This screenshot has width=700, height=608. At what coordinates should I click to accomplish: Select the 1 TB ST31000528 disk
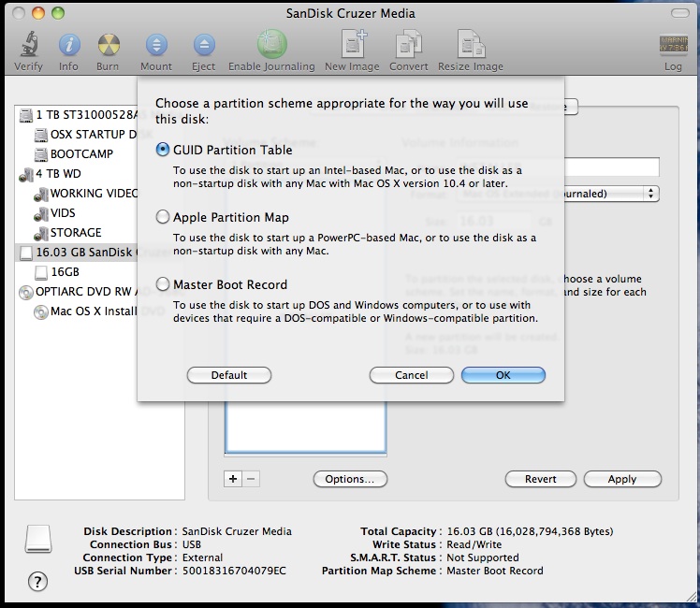[x=78, y=115]
